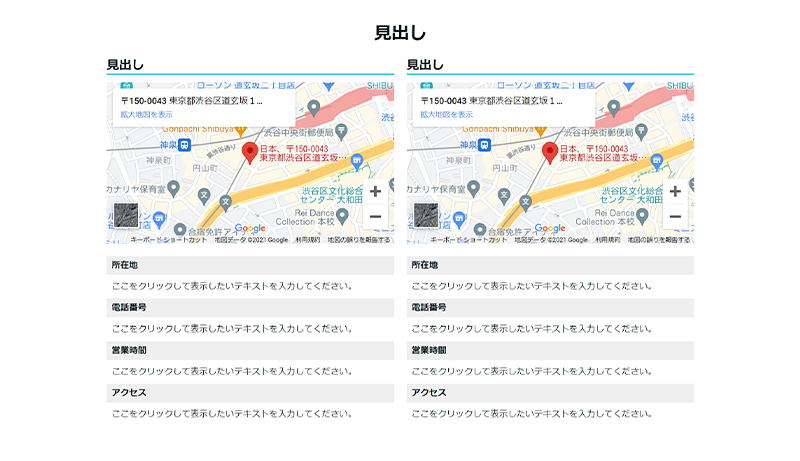Click キーボード ショートカット on right map
800x461 pixels.
(468, 240)
